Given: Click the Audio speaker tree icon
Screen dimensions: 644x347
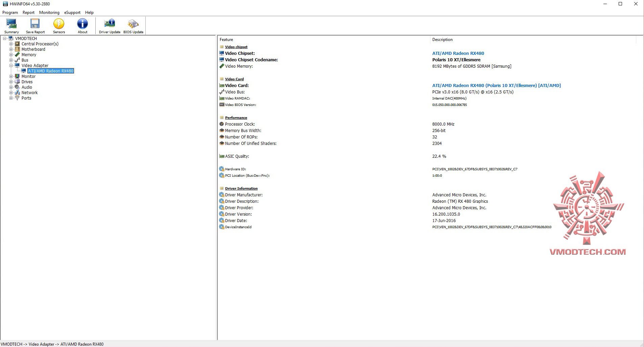Looking at the screenshot, I should pos(17,87).
